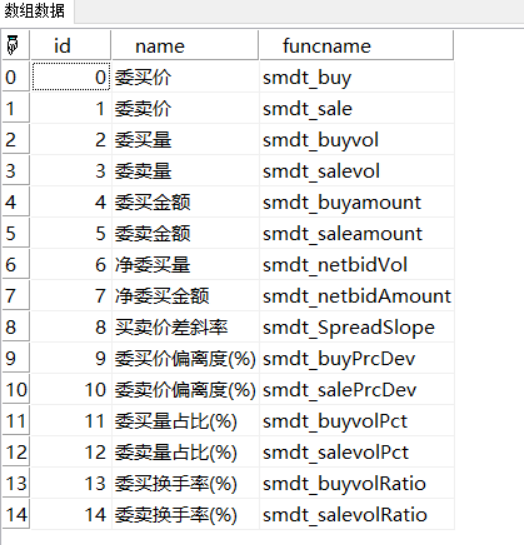Viewport: 524px width, 545px height.
Task: Click the pen icon in table corner
Action: [x=13, y=45]
